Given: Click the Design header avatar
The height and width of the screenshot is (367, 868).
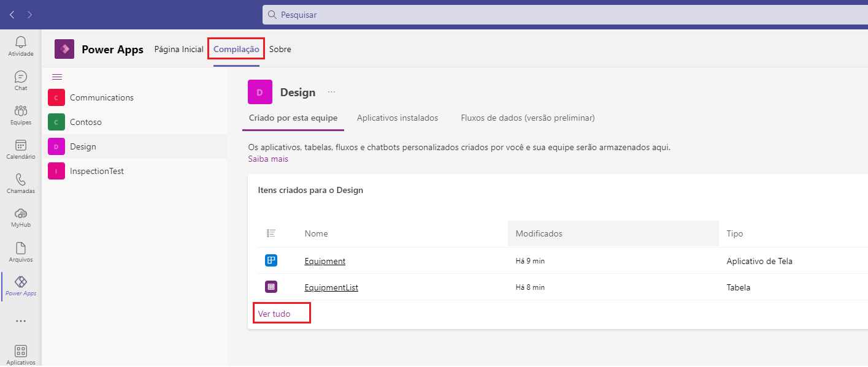Looking at the screenshot, I should [x=260, y=92].
